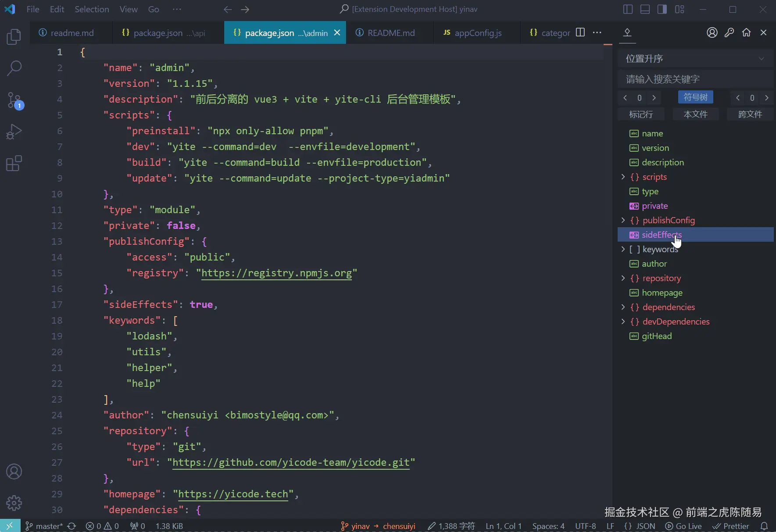Go to previous mark with the left stepper arrow
Image resolution: width=776 pixels, height=532 pixels.
[625, 98]
